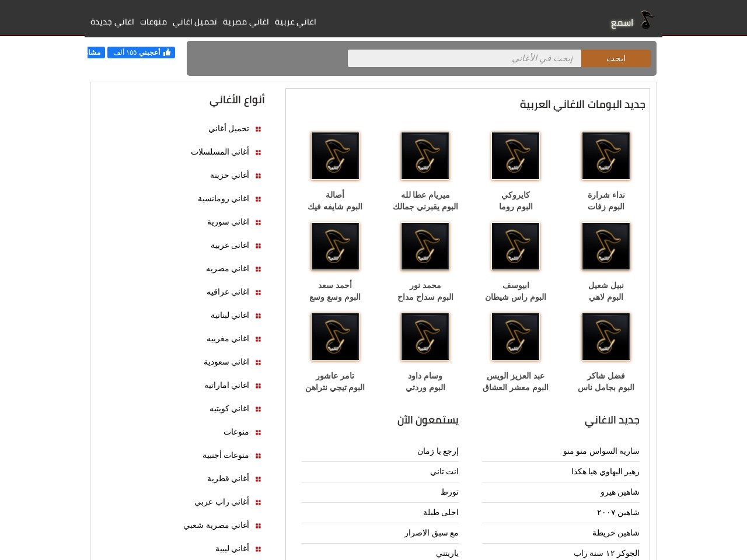Click نبيل شعيل album لاهي cover
Screen dimensions: 747x560
pos(606,246)
